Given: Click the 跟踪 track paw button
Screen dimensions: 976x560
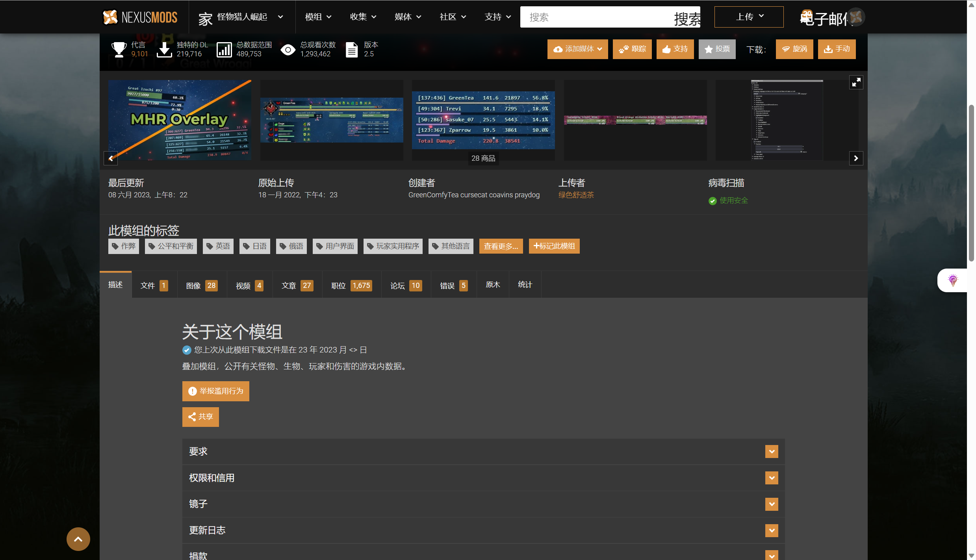Looking at the screenshot, I should coord(632,49).
